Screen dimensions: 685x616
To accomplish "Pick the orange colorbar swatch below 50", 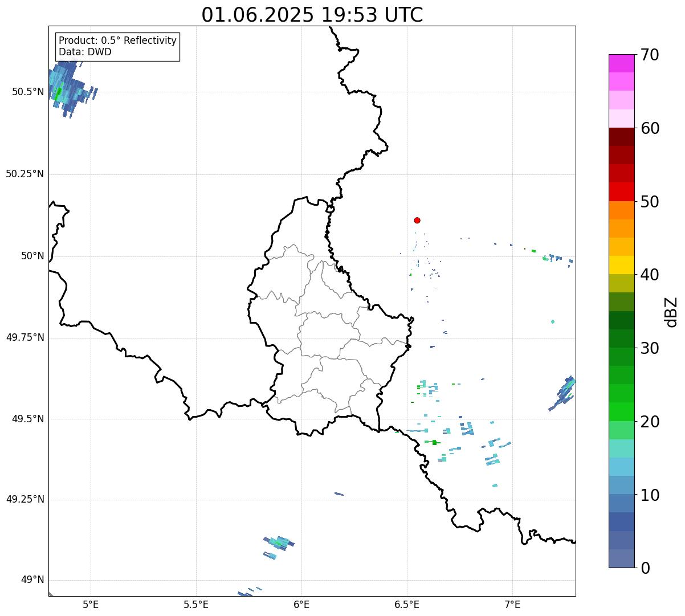I will [622, 210].
